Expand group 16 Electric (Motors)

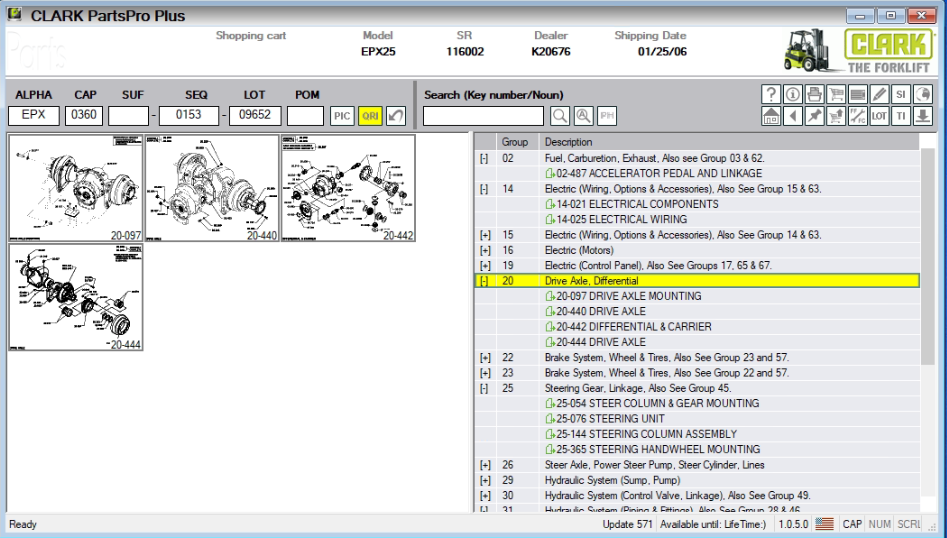click(x=485, y=250)
